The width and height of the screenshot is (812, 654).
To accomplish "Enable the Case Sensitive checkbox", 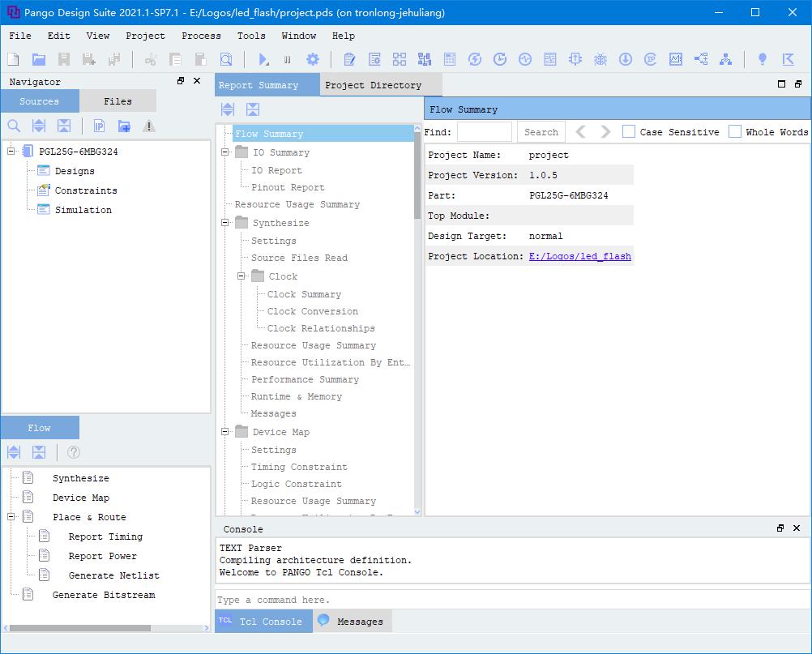I will click(629, 131).
